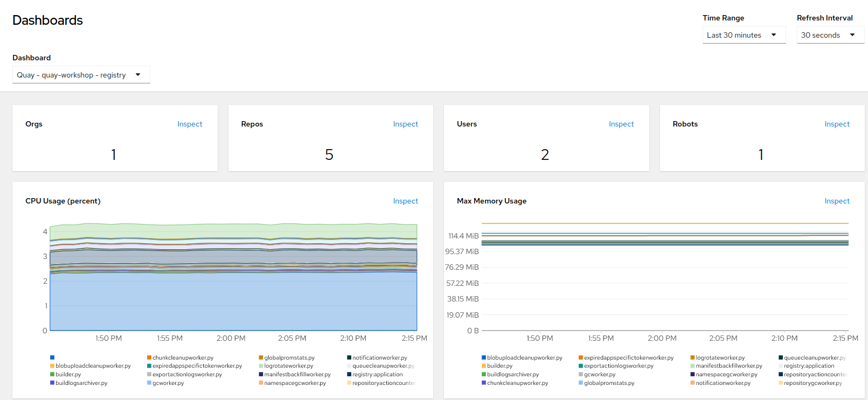Click green builder.py legend square in CPU chart
Image resolution: width=868 pixels, height=400 pixels.
tap(52, 375)
